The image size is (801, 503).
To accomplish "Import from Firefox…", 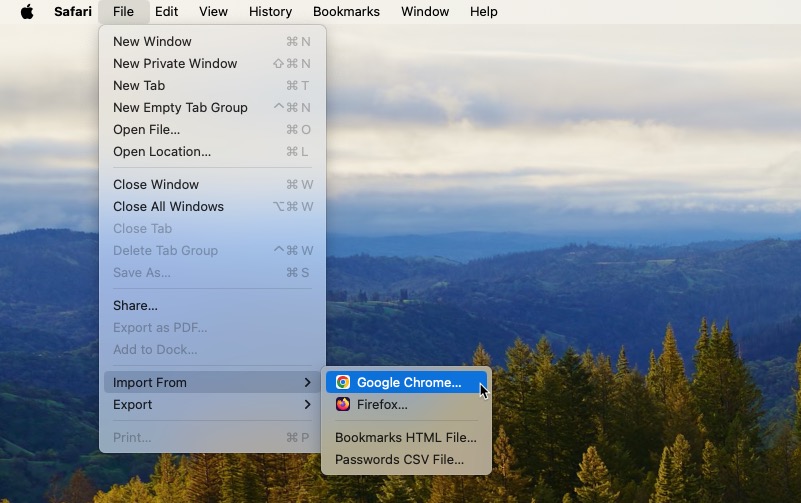I will [x=407, y=404].
